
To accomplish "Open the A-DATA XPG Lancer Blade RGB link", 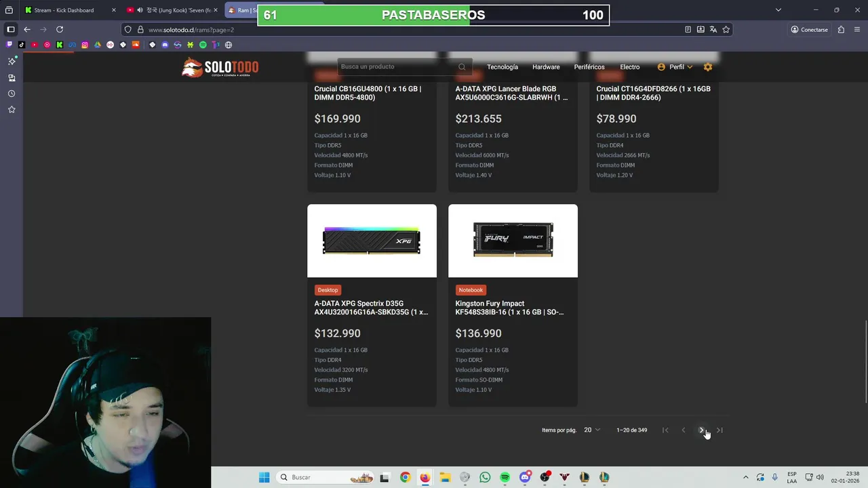I will pyautogui.click(x=511, y=93).
